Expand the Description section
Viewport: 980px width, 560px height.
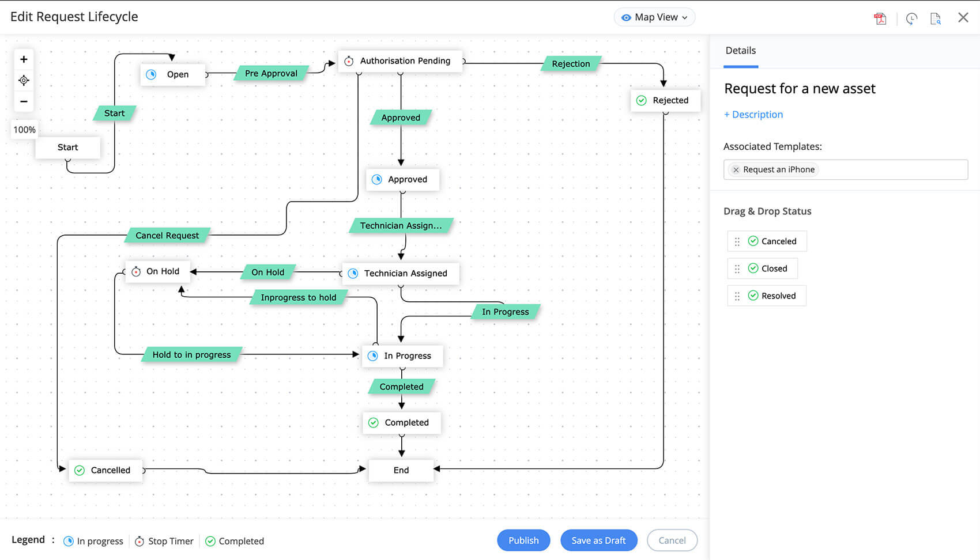(753, 114)
